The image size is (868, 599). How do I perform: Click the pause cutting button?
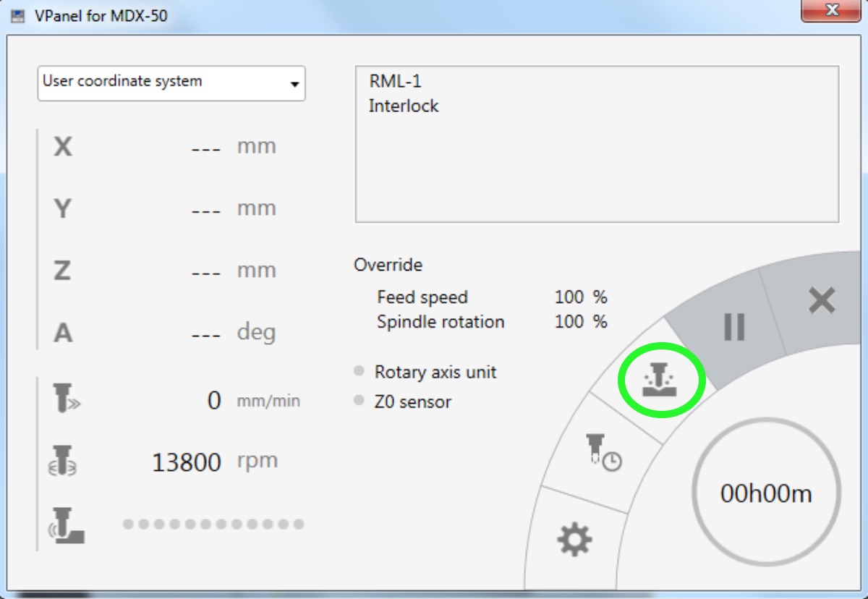(734, 327)
